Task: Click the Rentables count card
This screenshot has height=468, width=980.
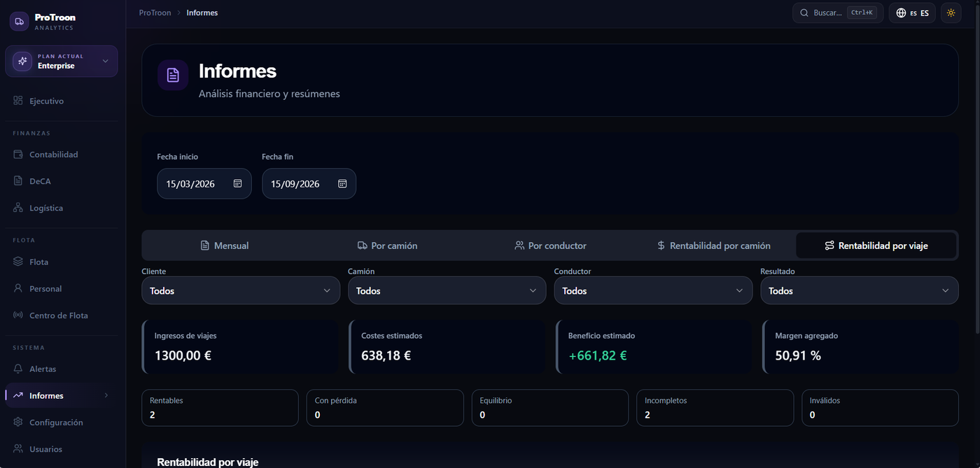Action: tap(220, 408)
